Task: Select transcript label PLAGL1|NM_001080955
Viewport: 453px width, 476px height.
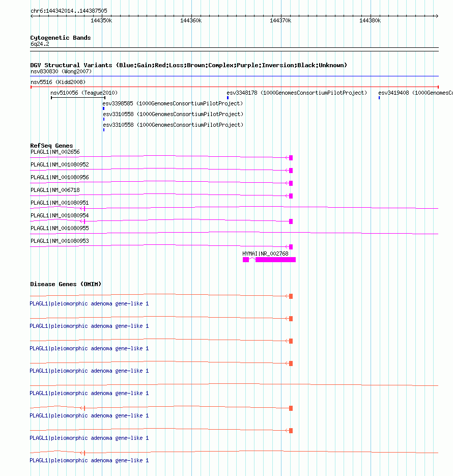Action: click(x=60, y=228)
